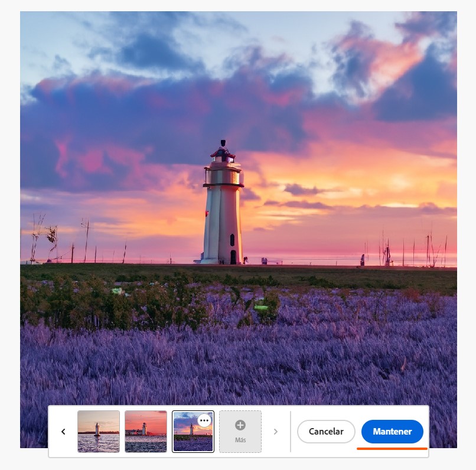Click the dark doorway at lighthouse base
Viewport: 476px width, 470px height.
pos(233,257)
